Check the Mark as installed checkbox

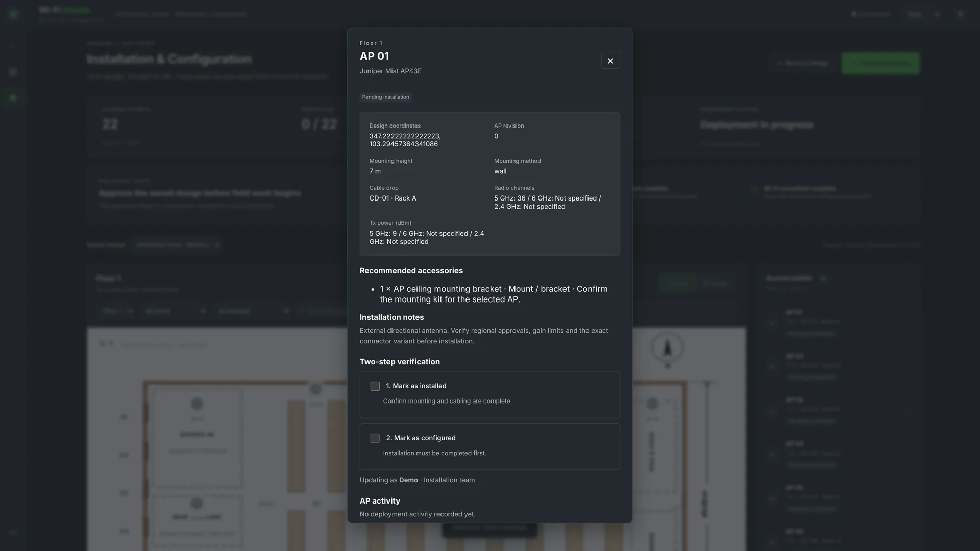375,386
